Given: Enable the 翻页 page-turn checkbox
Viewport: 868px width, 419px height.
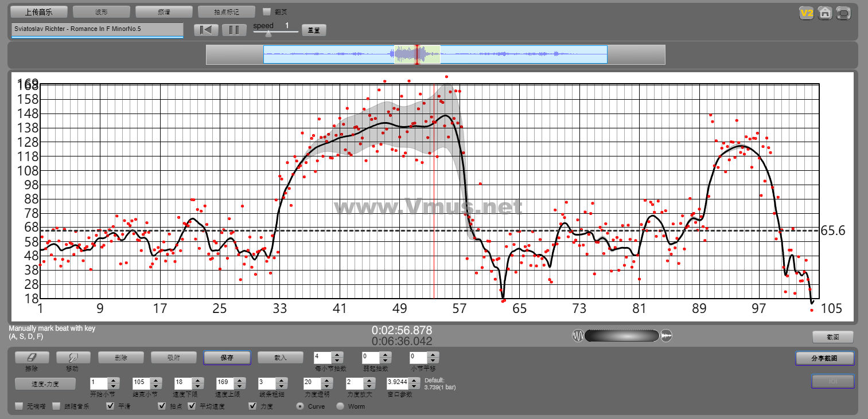Looking at the screenshot, I should [266, 11].
